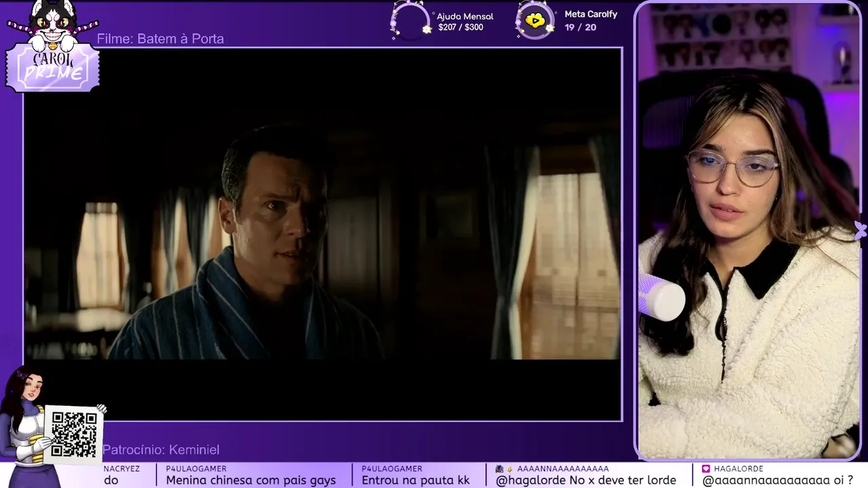This screenshot has width=868, height=488.
Task: Click the 'Ajuda Mensal' label
Action: (465, 16)
